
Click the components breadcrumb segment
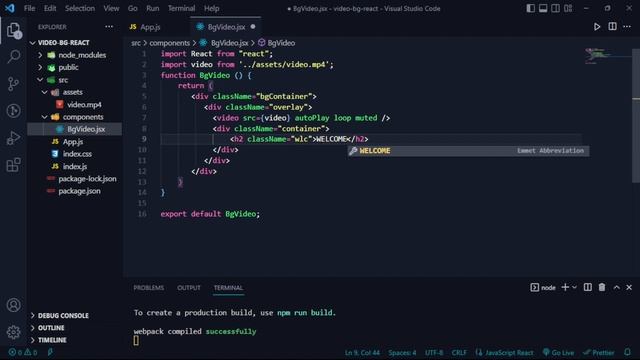(169, 43)
